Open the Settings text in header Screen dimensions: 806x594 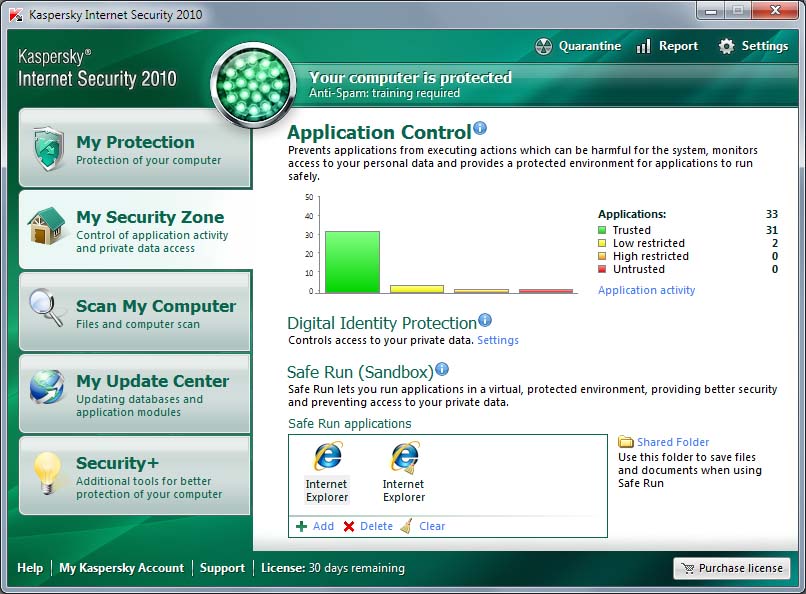point(764,46)
